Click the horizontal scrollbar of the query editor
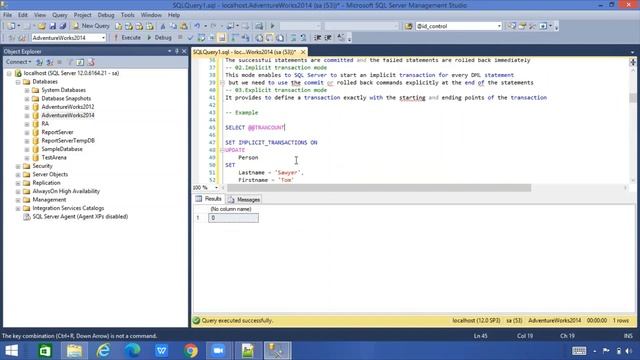The height and width of the screenshot is (360, 640). tap(379, 188)
